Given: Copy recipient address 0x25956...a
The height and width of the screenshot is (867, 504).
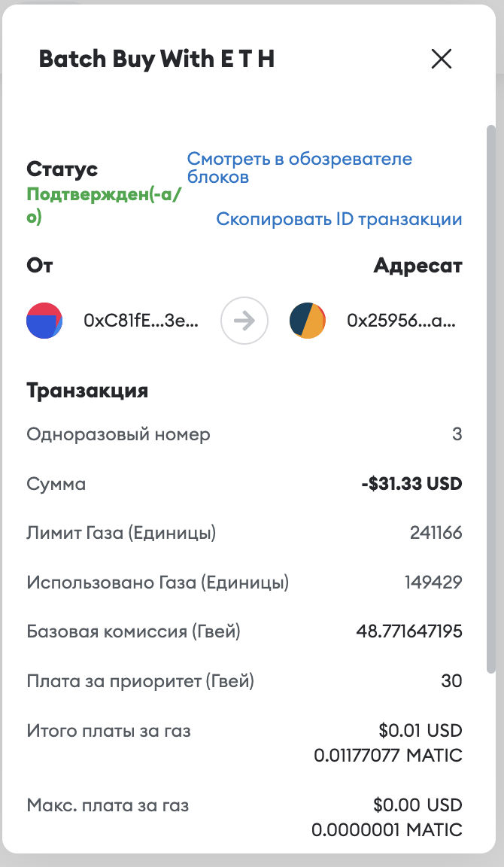Looking at the screenshot, I should coord(401,321).
